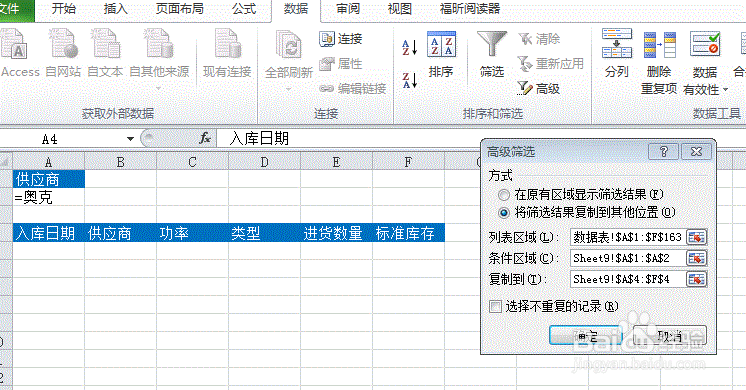Viewport: 746px width, 390px height.
Task: Expand the 数据有效性 dropdown arrow
Action: 725,89
